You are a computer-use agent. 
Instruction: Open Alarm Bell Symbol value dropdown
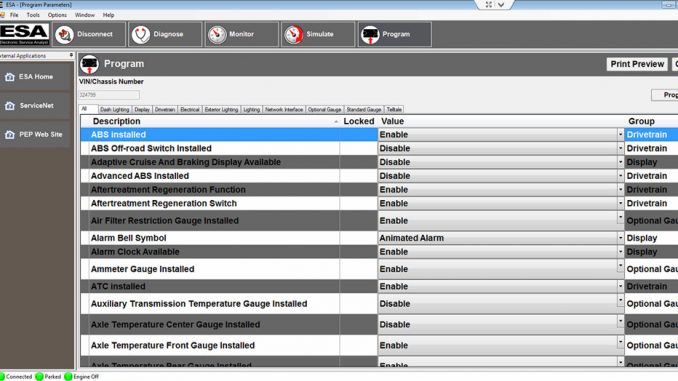pyautogui.click(x=620, y=238)
